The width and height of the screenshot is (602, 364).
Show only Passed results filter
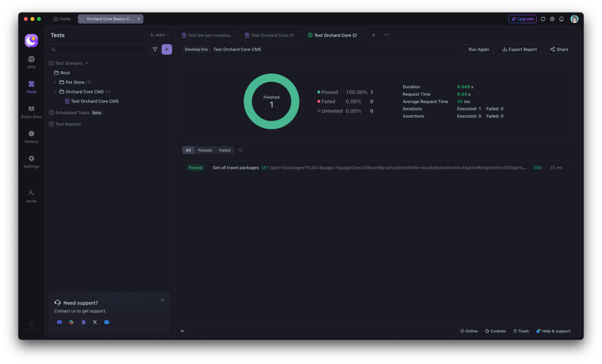(x=205, y=150)
